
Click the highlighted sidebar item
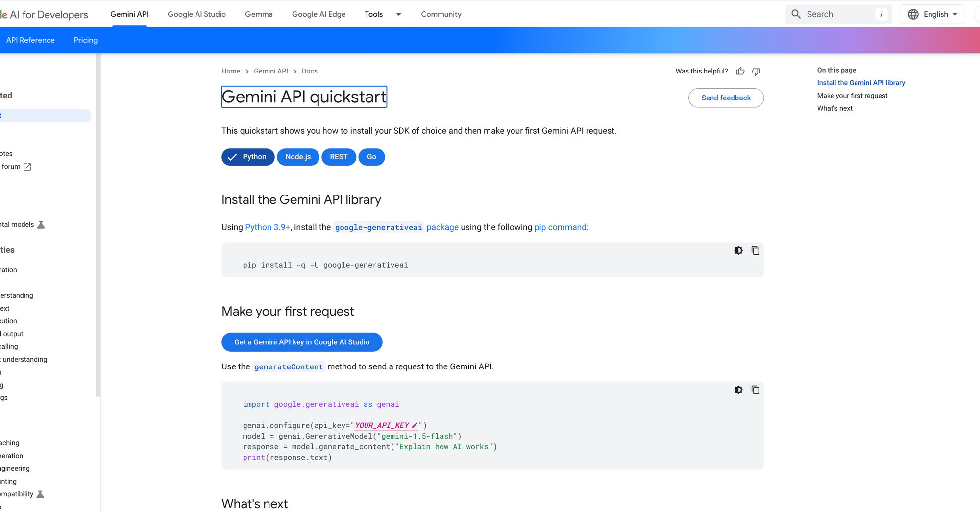pyautogui.click(x=46, y=116)
